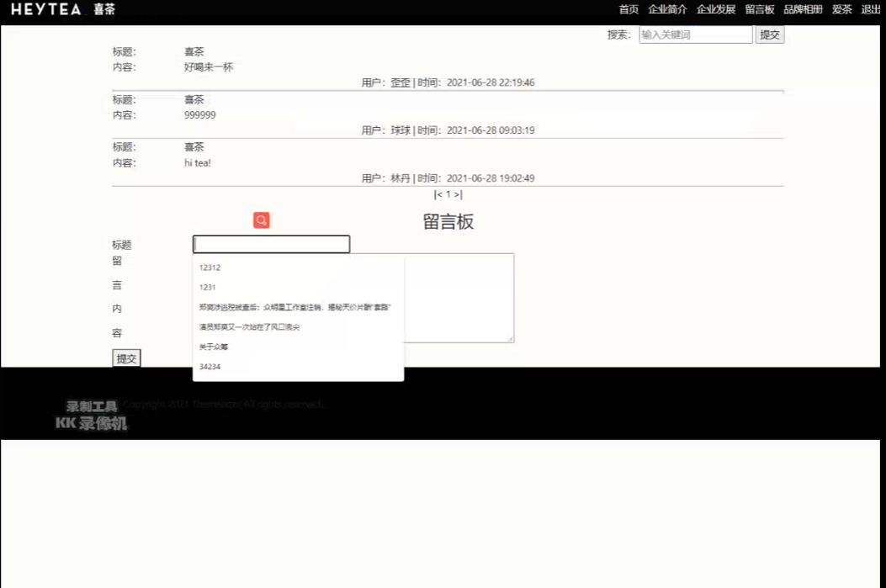Click the textarea resize grip corner
886x588 pixels.
(x=510, y=339)
